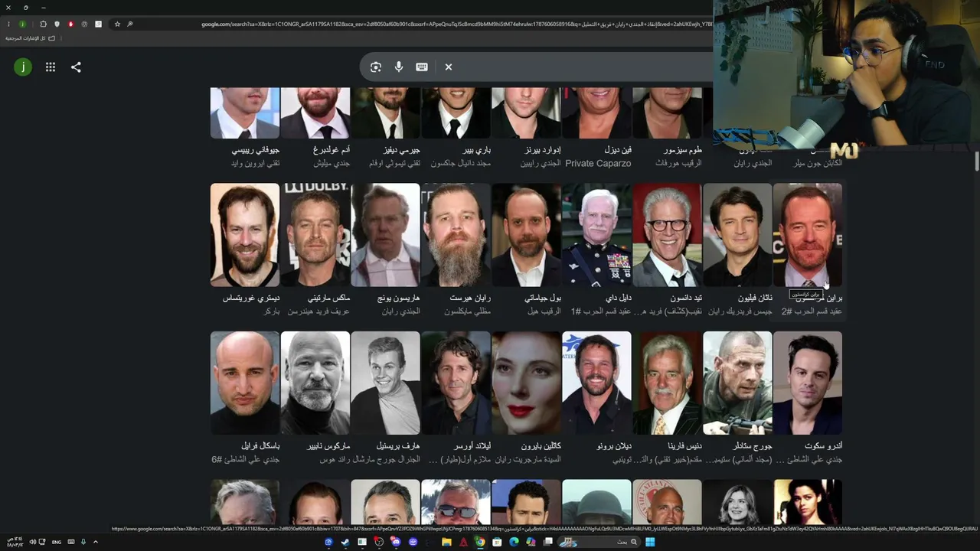Click the red extension icon in the toolbar
Screen dimensions: 980x551
point(70,24)
